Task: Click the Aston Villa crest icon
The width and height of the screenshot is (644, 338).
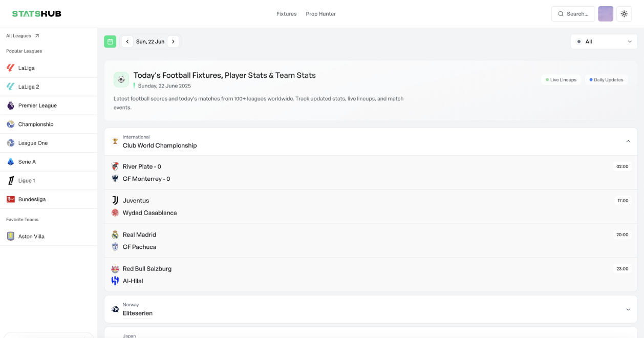Action: (x=11, y=237)
